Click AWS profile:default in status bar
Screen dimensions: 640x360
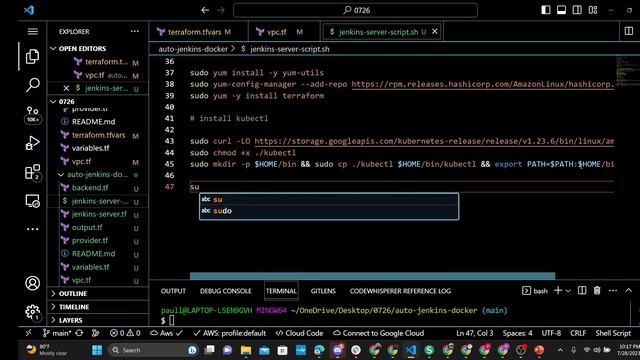point(229,333)
